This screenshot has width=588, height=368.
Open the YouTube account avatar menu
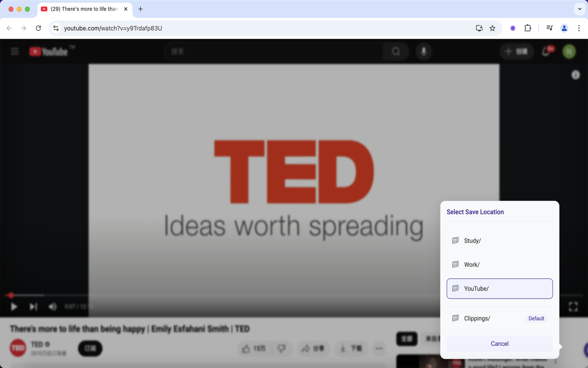coord(569,52)
